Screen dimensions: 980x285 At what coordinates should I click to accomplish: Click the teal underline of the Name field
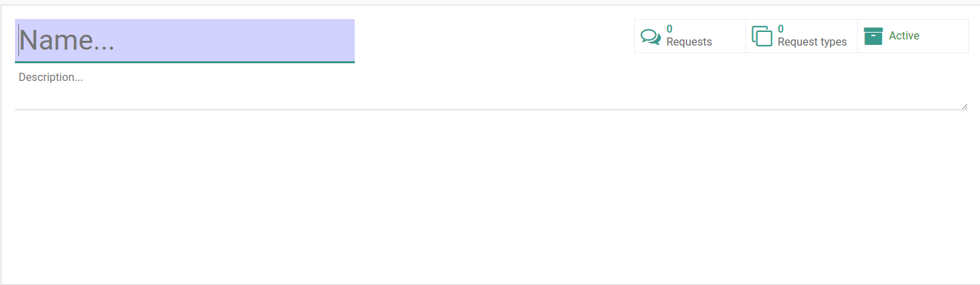point(185,62)
